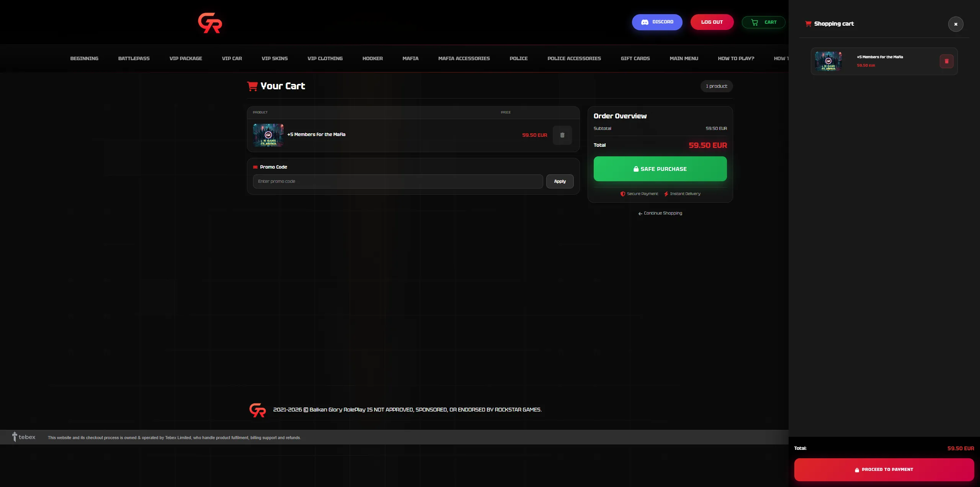Click the Tebex logo in the footer

coord(24,437)
